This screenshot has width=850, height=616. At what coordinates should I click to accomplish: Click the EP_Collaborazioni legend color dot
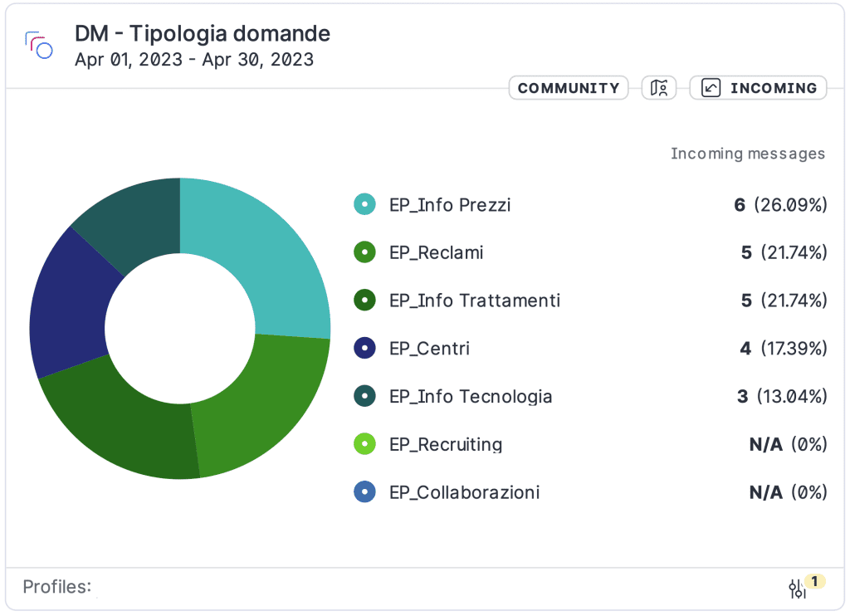pos(365,491)
